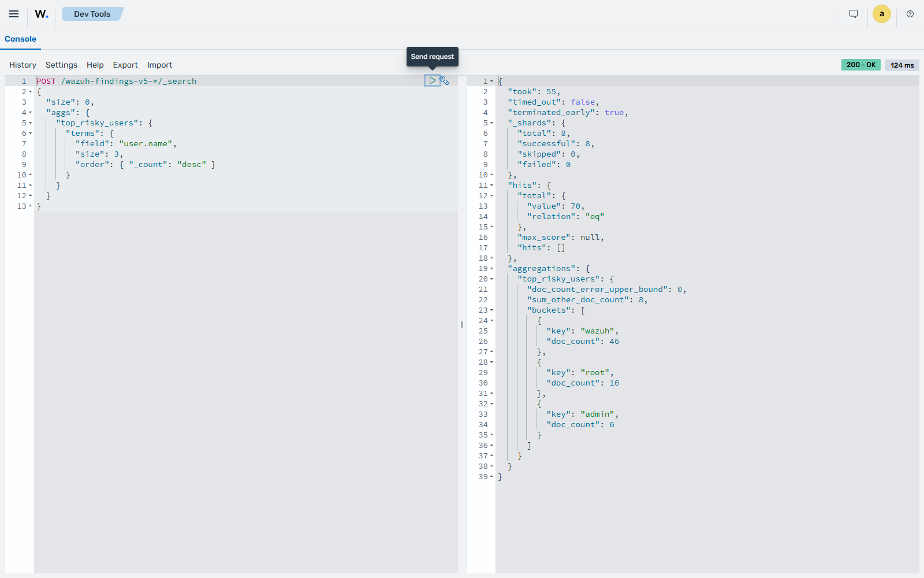The height and width of the screenshot is (578, 924).
Task: Fold the "terms" block in request editor
Action: click(31, 134)
